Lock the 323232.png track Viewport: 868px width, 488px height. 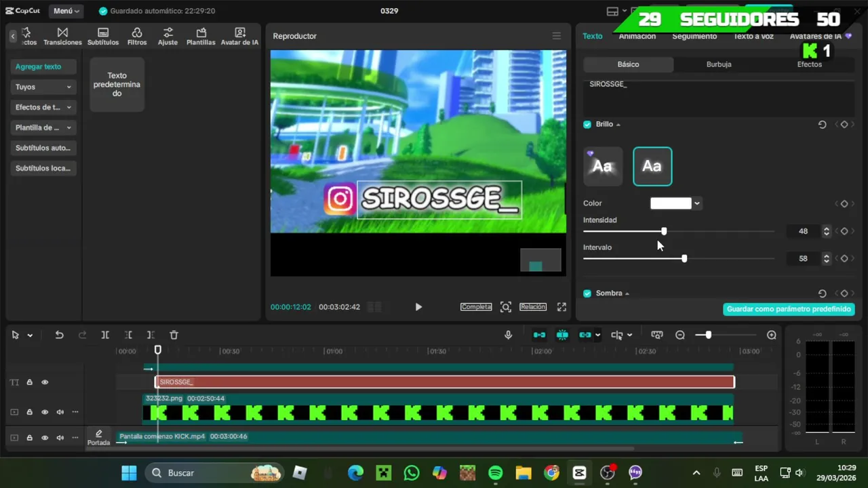click(x=29, y=412)
